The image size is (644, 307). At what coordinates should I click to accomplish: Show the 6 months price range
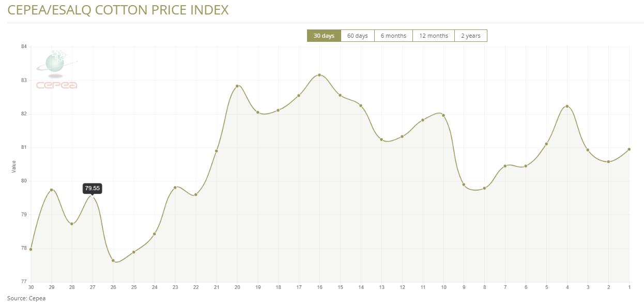393,36
